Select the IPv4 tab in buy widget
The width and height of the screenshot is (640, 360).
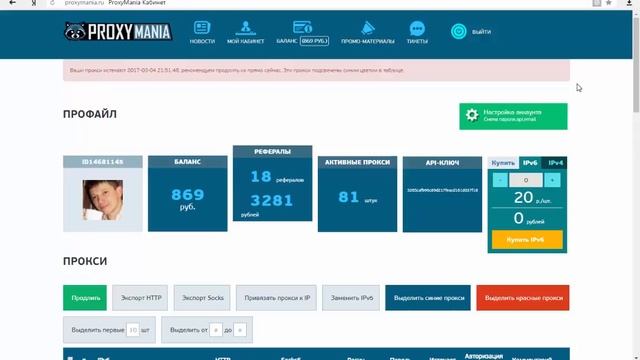[x=555, y=163]
